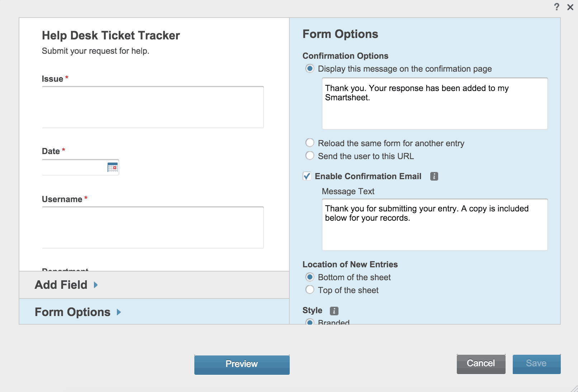Select reload the same form for another entry
578x392 pixels.
click(309, 143)
